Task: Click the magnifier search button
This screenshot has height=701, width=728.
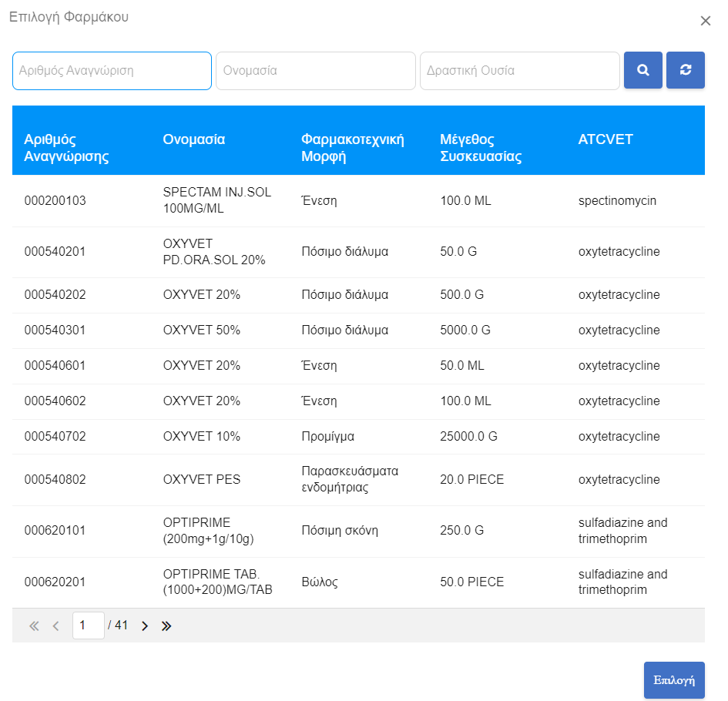Action: 642,70
